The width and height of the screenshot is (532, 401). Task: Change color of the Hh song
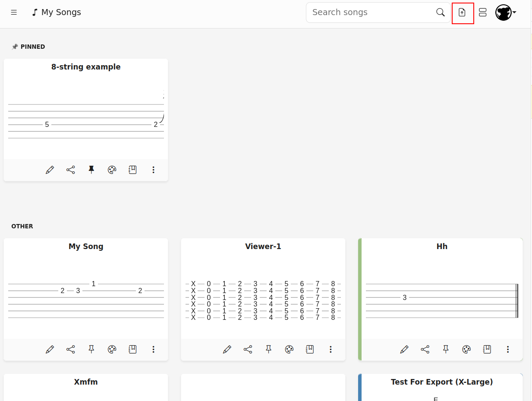[x=466, y=350]
